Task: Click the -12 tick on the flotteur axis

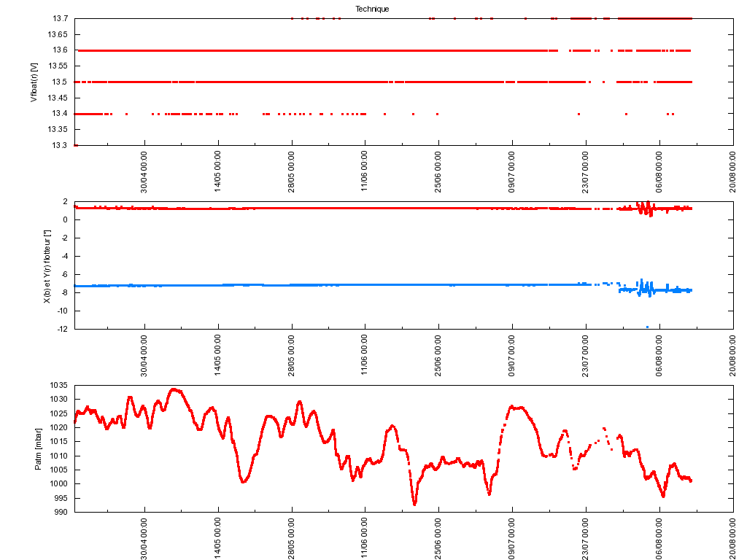Action: tap(63, 329)
